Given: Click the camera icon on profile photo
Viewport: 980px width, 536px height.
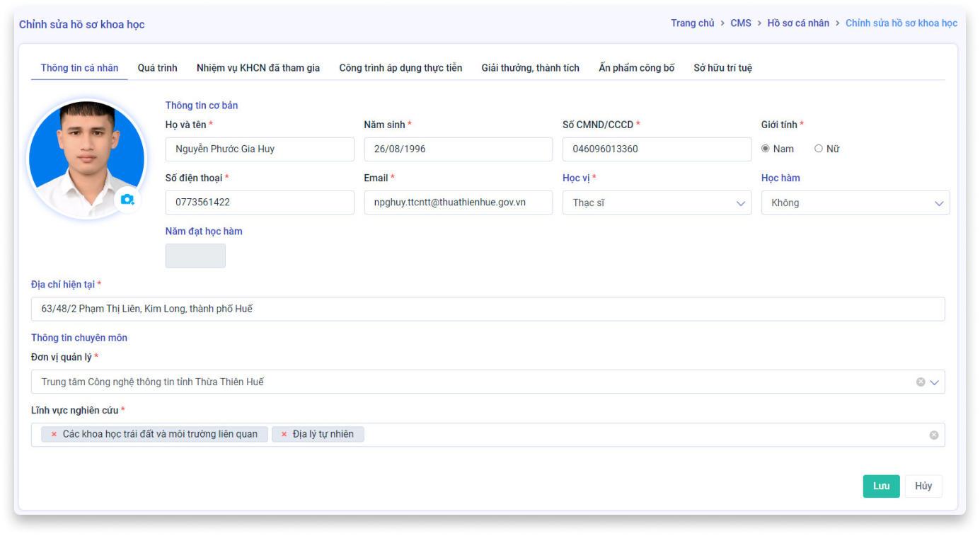Looking at the screenshot, I should (127, 200).
